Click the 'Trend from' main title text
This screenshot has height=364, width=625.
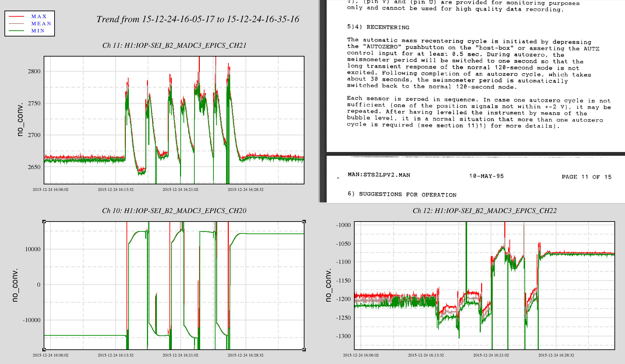(197, 19)
